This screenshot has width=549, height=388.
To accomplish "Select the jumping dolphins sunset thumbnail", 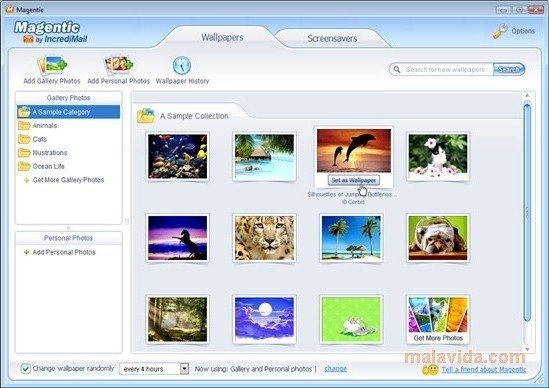I will point(354,151).
